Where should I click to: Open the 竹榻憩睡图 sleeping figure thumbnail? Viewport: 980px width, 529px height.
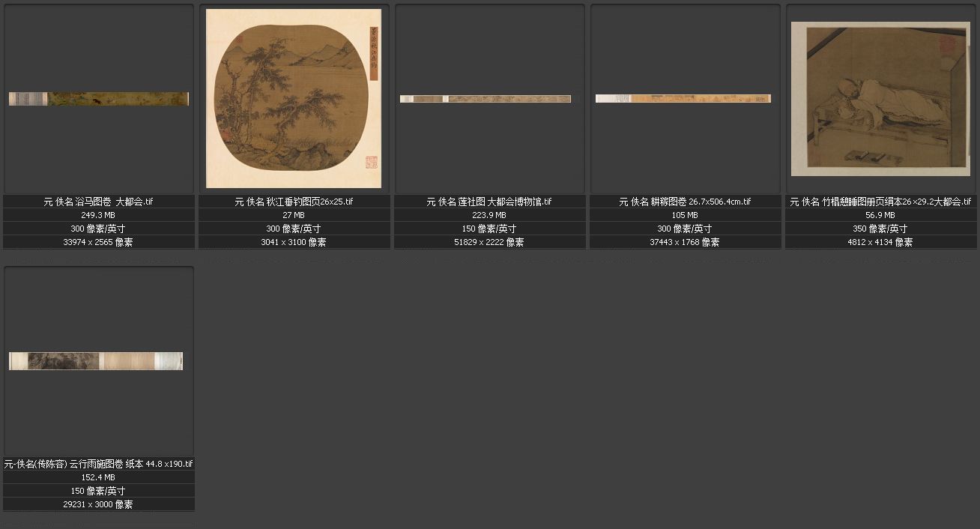pos(880,98)
